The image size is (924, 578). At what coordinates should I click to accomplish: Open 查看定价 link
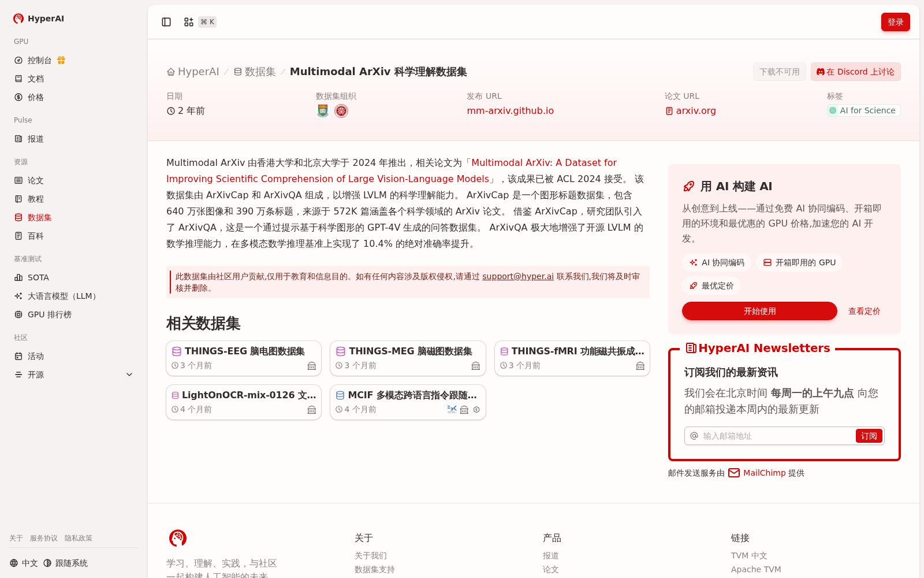pos(864,311)
